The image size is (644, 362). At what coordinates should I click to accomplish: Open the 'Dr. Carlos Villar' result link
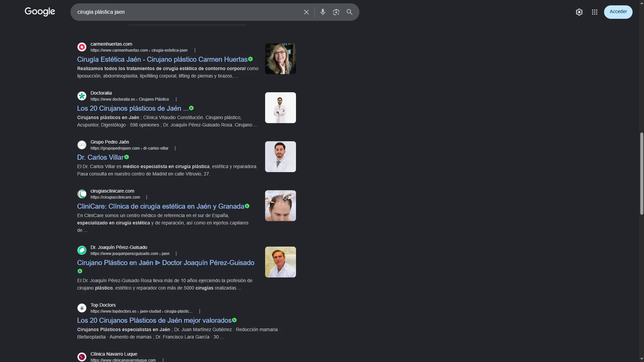[x=100, y=157]
